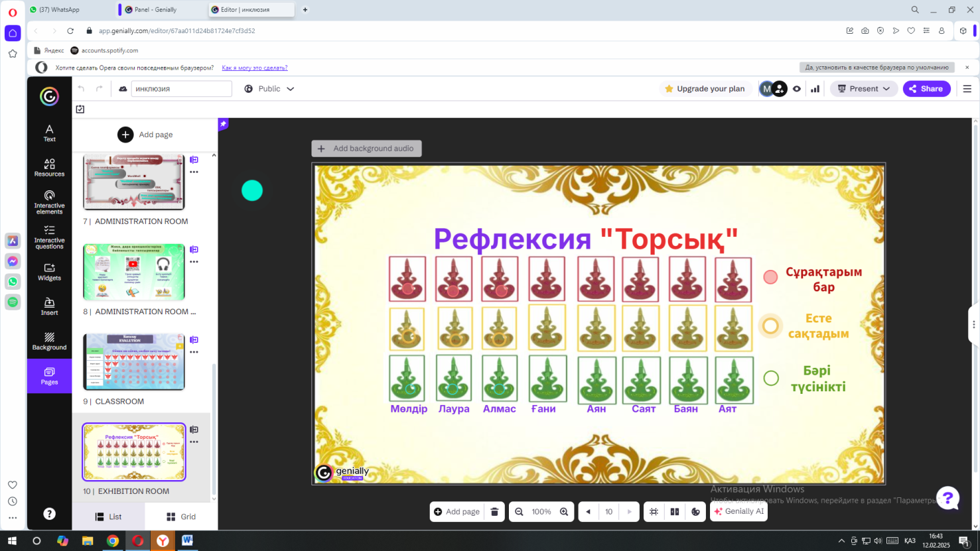The height and width of the screenshot is (551, 980).
Task: Open options menu for page 8
Action: (194, 263)
